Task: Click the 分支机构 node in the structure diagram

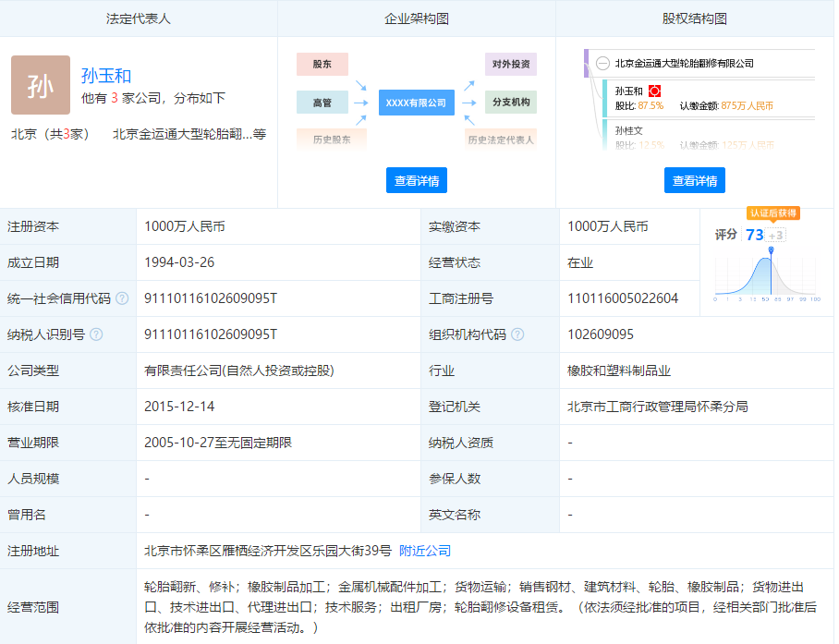Action: [x=511, y=103]
